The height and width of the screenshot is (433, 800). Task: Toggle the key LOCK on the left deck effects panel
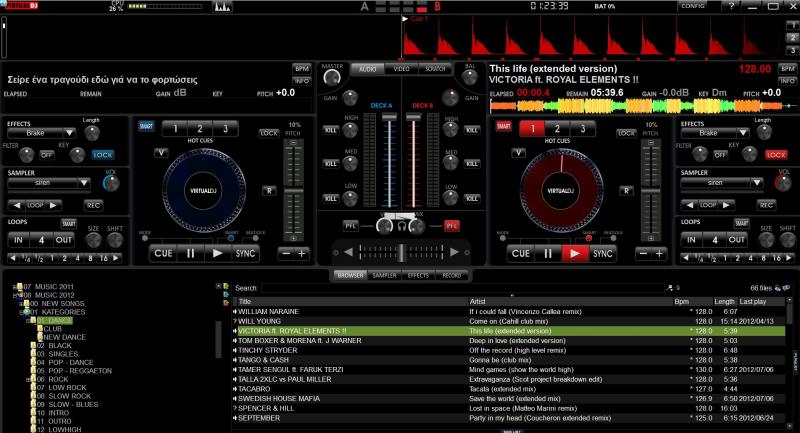[x=103, y=155]
